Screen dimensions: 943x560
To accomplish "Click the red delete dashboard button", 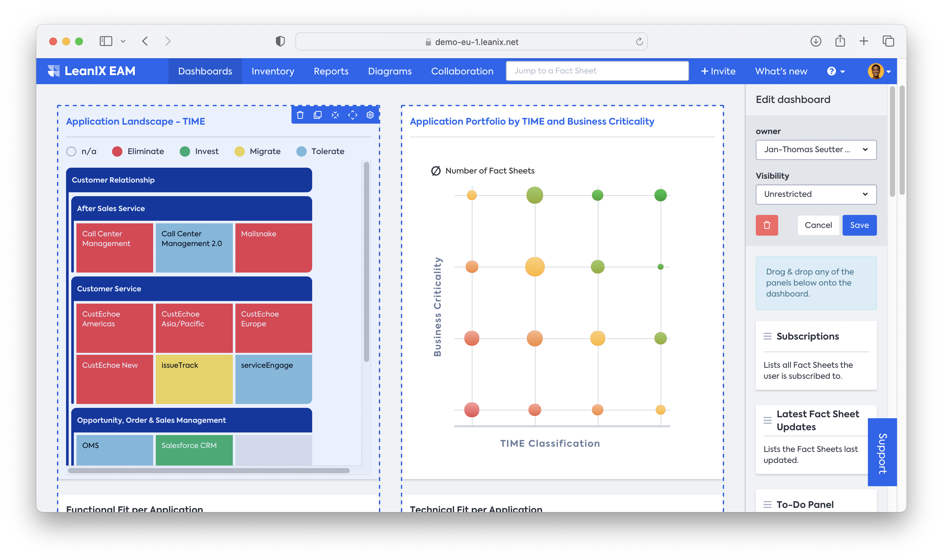I will coord(766,225).
